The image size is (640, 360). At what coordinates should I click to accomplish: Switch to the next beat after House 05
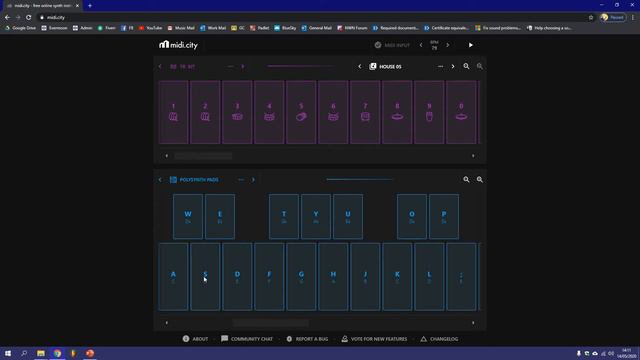tap(453, 67)
